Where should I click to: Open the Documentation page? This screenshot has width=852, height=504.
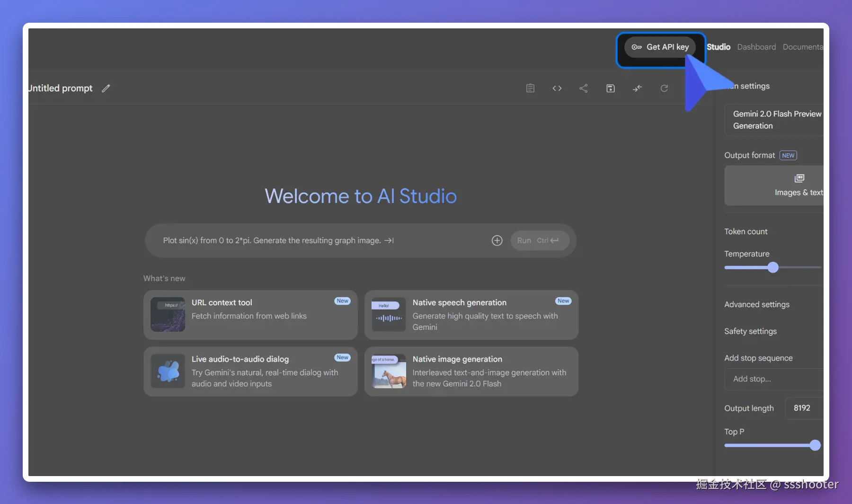[803, 47]
